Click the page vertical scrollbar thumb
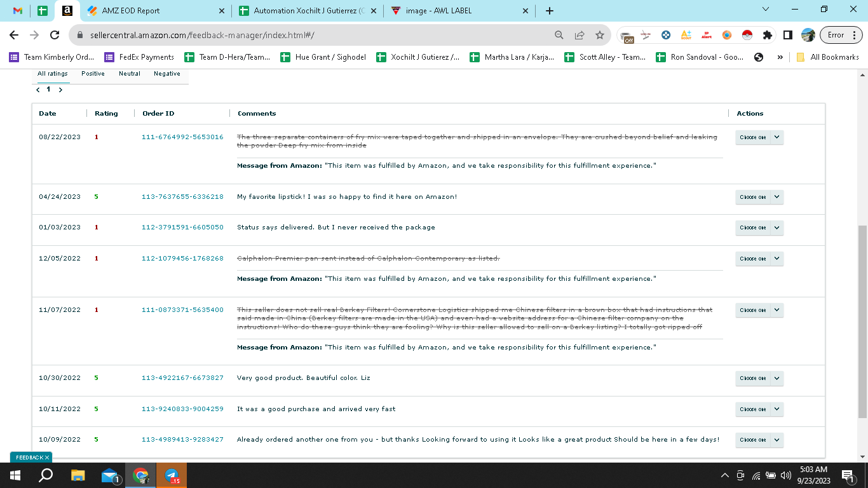868x488 pixels. 862,321
